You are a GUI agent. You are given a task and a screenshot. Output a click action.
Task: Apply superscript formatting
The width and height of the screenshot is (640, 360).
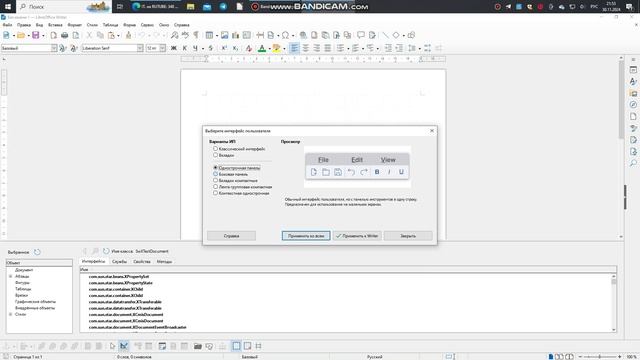(x=224, y=48)
